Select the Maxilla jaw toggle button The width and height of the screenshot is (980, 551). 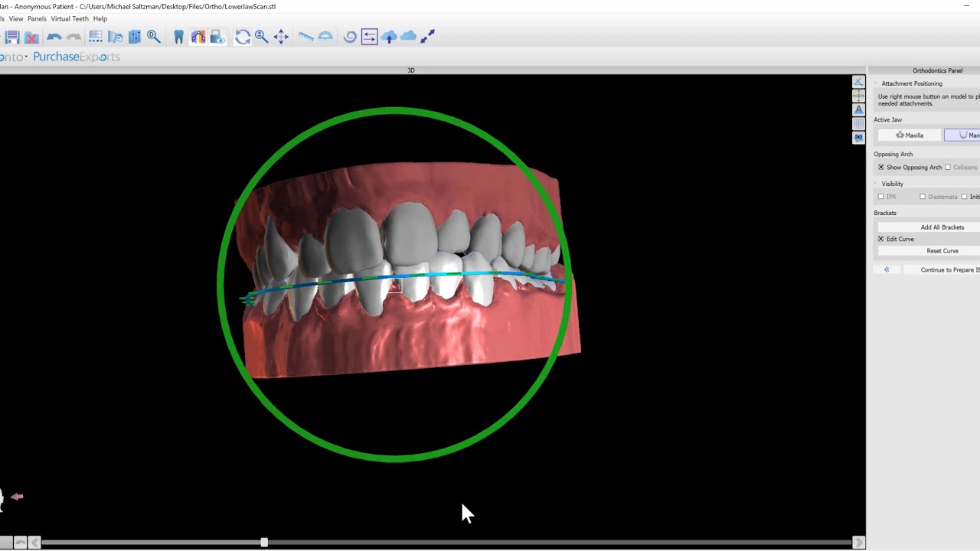coord(910,135)
